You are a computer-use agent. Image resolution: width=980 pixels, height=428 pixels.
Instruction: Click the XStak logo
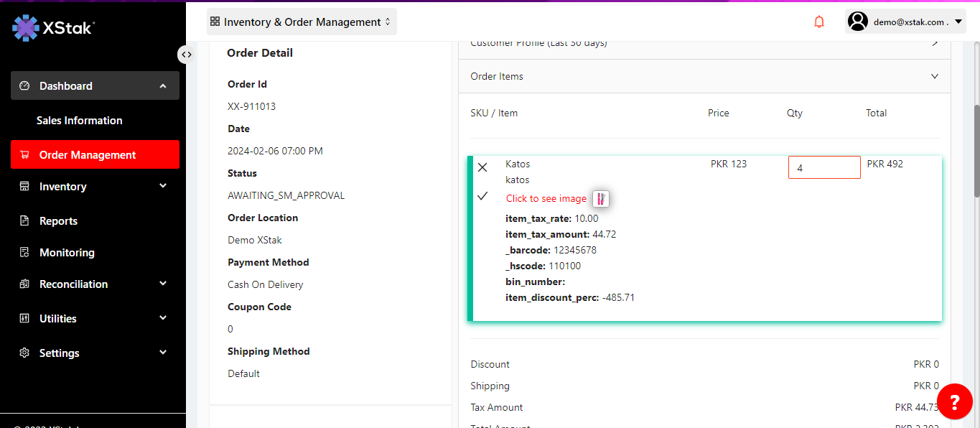[x=54, y=28]
